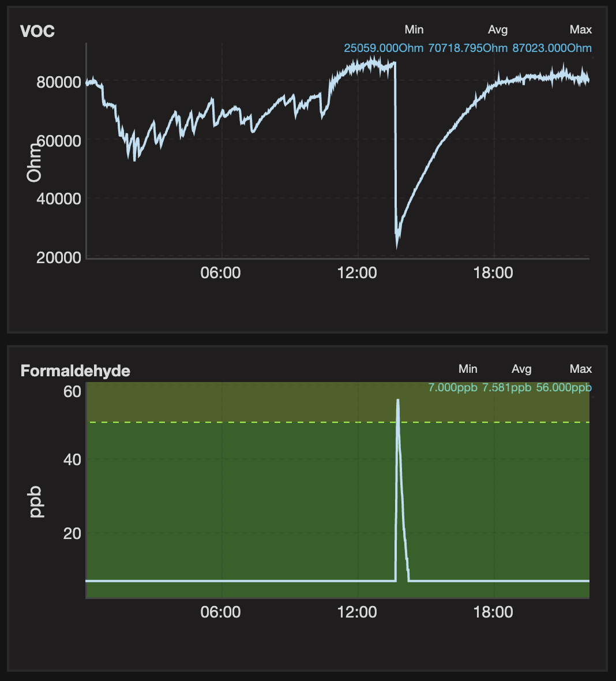Click the 40 label on Formaldehyde axis
The image size is (616, 681).
tap(72, 459)
